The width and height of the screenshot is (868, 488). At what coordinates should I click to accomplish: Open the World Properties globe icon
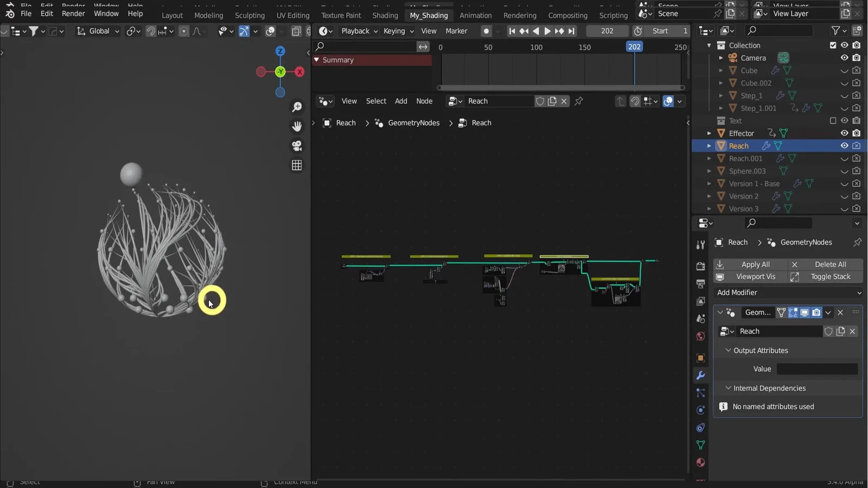700,336
